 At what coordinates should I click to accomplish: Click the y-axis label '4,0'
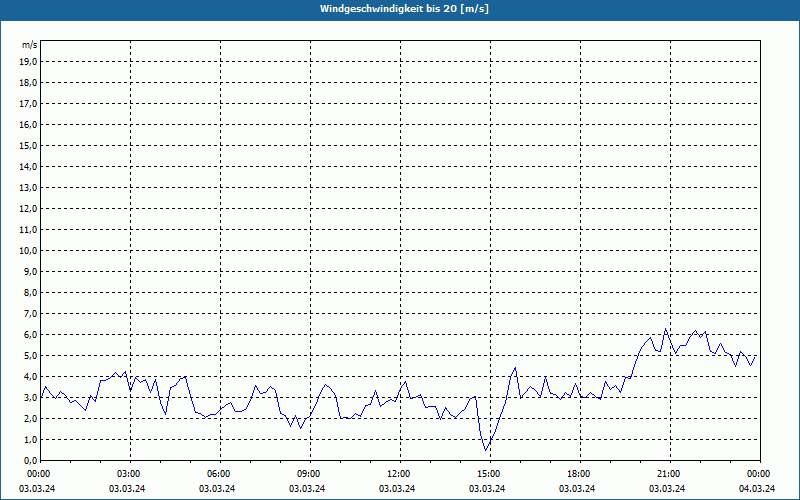click(31, 377)
